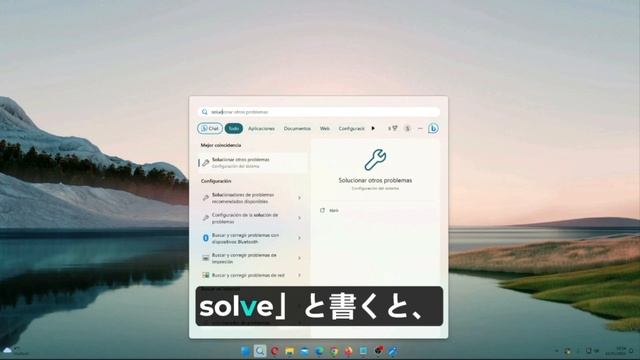Expand chevron for Configuración de la solución de problemas
640x360 pixels.
[x=300, y=218]
